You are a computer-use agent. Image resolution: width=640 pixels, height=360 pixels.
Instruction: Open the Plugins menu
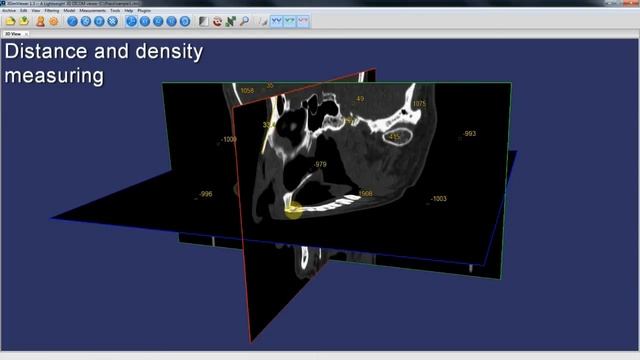[144, 11]
